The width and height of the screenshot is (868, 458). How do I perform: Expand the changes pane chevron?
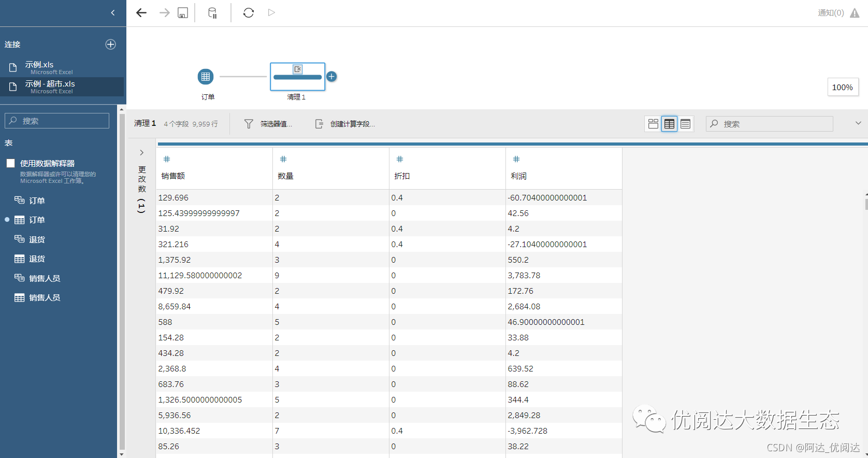tap(141, 152)
